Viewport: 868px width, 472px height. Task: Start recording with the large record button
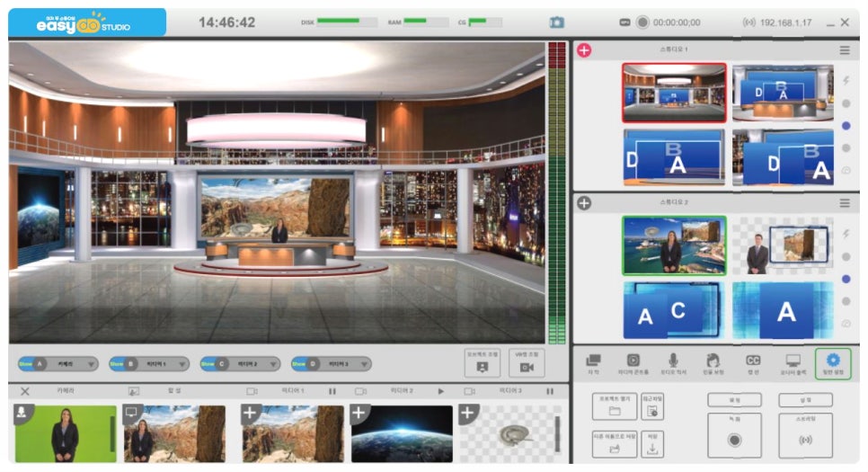click(735, 435)
